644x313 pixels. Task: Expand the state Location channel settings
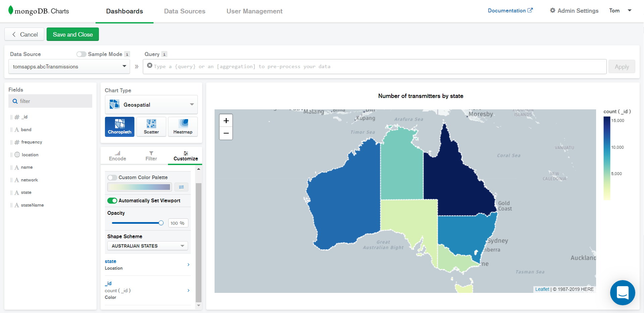pos(148,264)
